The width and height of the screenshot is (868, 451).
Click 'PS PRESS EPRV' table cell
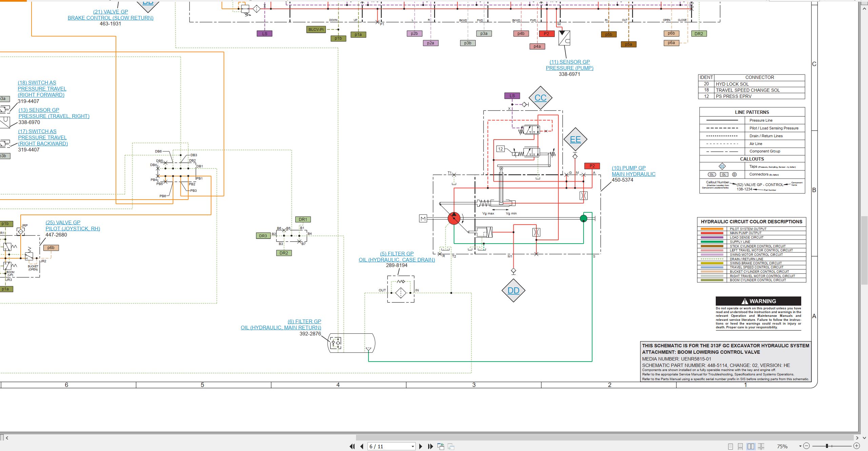tap(759, 96)
